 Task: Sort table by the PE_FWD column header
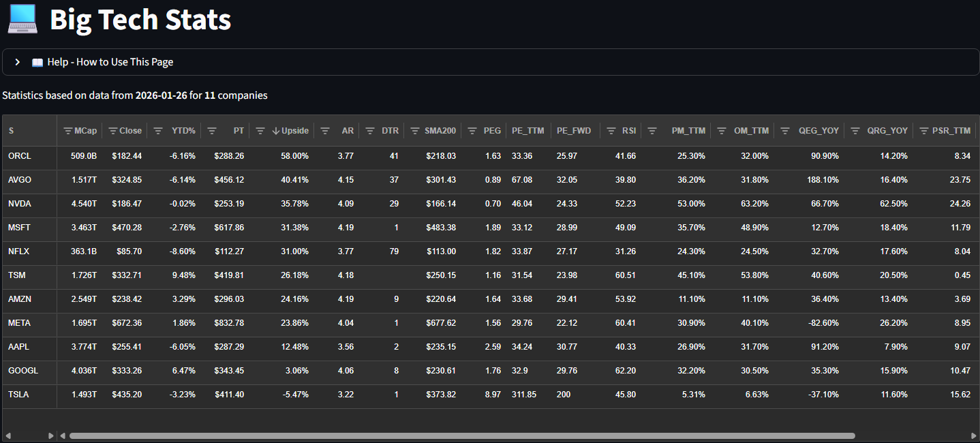point(574,131)
